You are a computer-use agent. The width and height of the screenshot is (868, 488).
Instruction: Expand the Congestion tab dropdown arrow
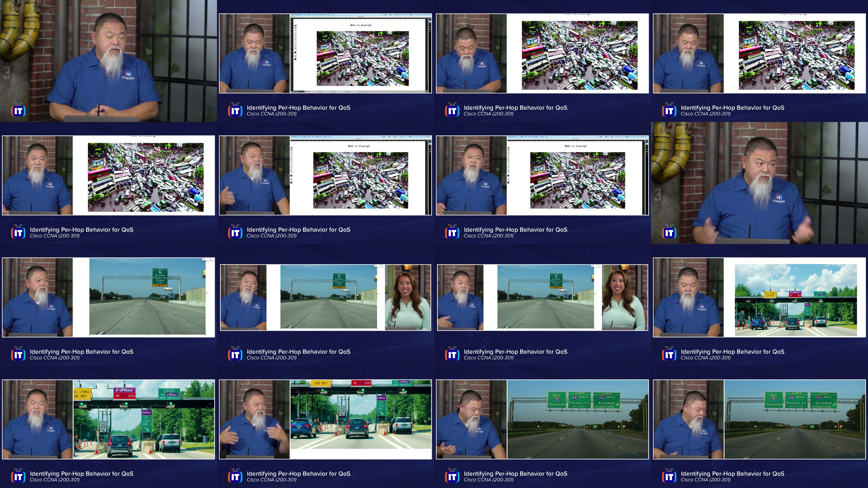[358, 92]
